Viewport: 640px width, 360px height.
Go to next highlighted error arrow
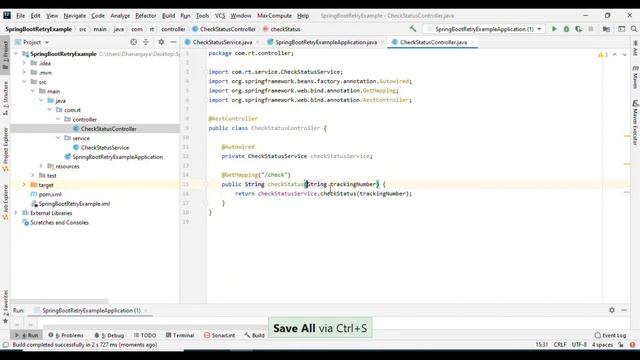(624, 54)
